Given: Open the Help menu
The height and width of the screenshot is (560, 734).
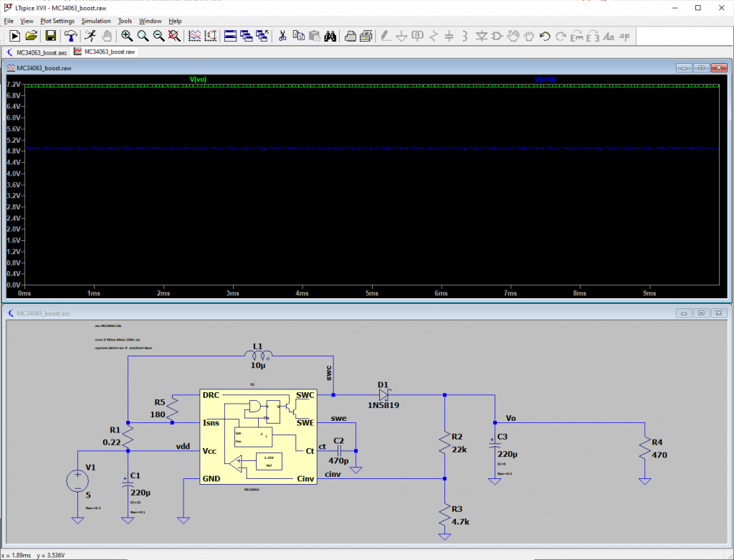Looking at the screenshot, I should click(x=175, y=21).
